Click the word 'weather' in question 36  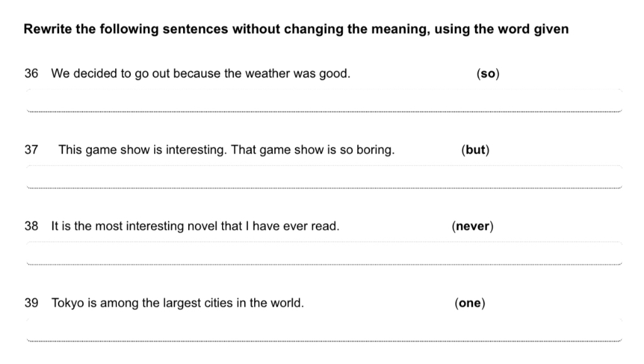pos(267,74)
